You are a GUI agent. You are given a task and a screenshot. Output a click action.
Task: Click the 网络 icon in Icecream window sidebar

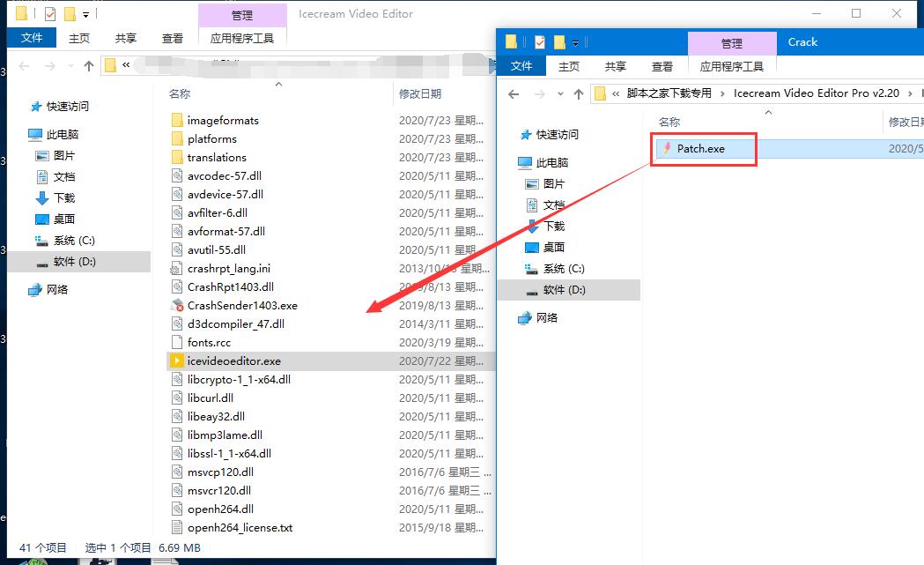click(35, 290)
